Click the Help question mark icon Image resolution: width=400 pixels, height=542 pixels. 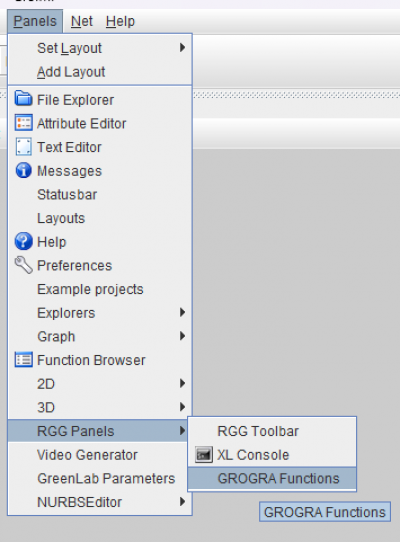24,241
